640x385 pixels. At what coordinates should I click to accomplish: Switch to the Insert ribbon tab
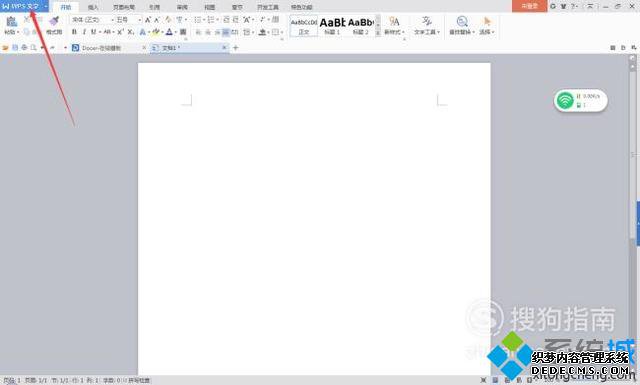(x=93, y=7)
